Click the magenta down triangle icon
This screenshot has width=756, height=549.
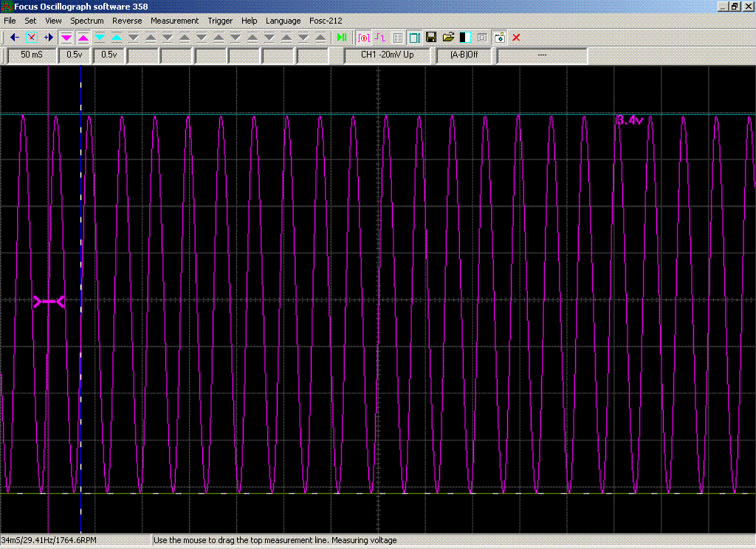point(66,37)
